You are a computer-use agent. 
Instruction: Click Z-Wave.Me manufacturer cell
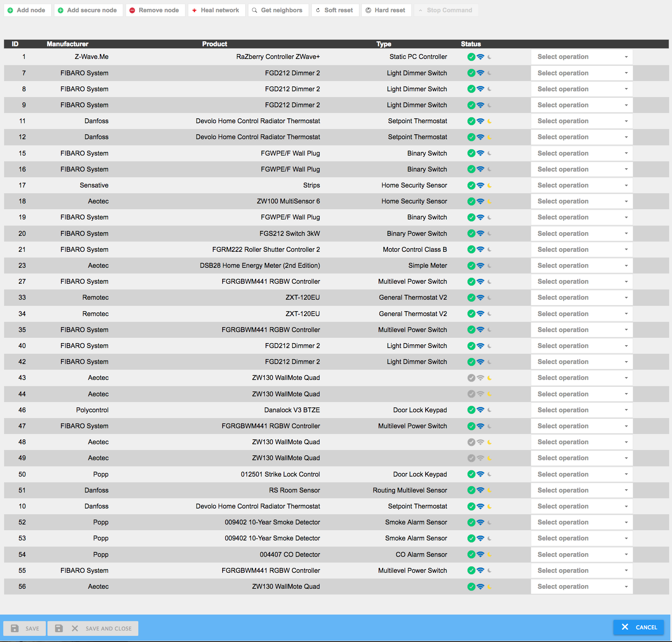click(x=92, y=57)
